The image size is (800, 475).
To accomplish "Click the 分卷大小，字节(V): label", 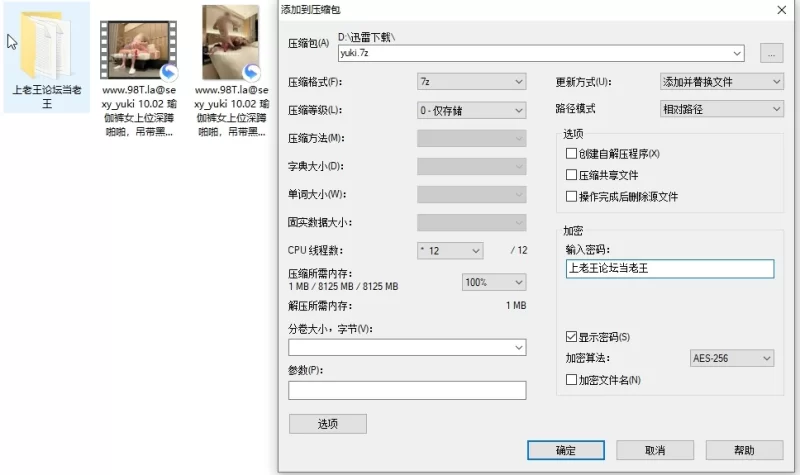I will (330, 329).
